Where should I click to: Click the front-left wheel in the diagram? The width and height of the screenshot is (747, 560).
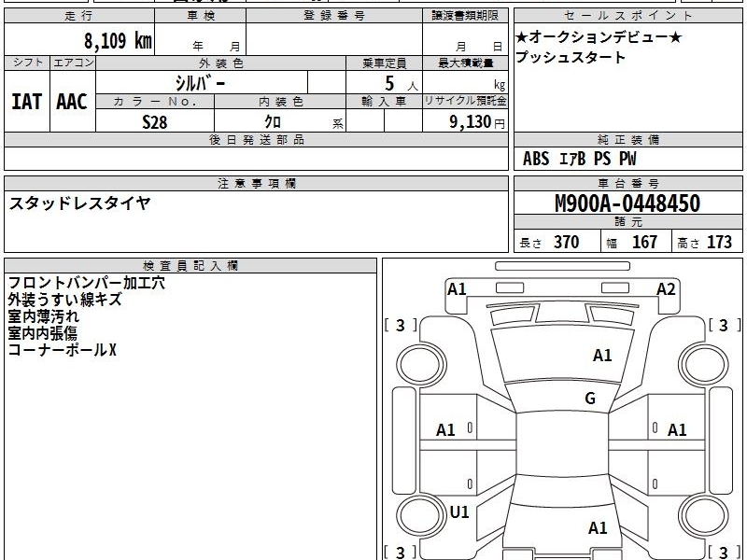coord(421,365)
